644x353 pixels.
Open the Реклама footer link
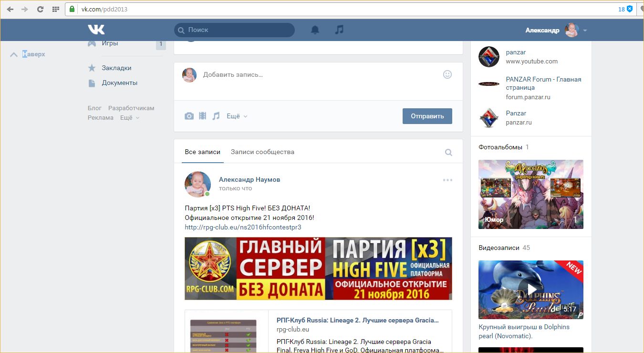tap(101, 118)
